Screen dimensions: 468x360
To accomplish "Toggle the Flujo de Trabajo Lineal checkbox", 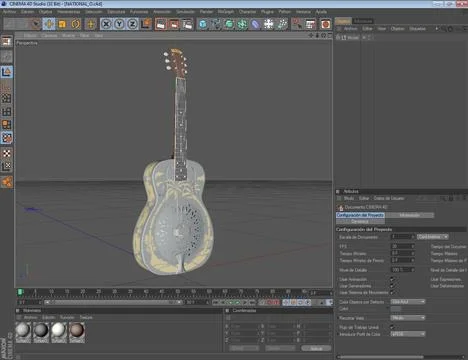I will click(x=392, y=327).
